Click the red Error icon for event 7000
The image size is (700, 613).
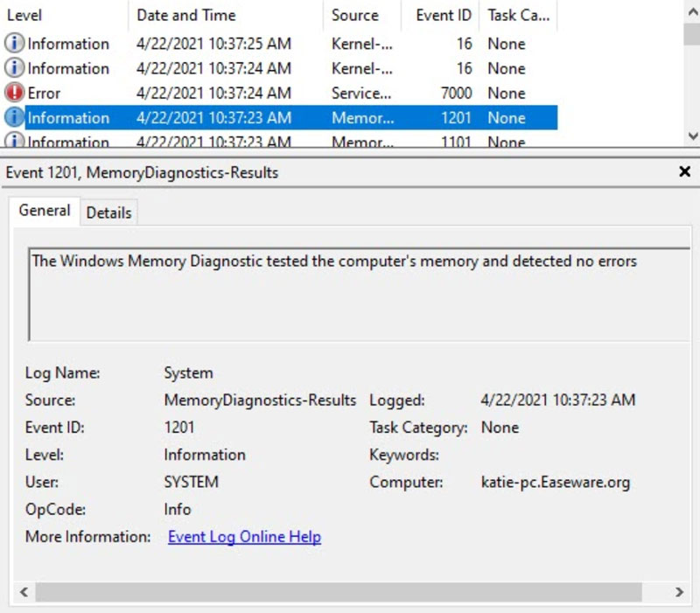pos(14,93)
